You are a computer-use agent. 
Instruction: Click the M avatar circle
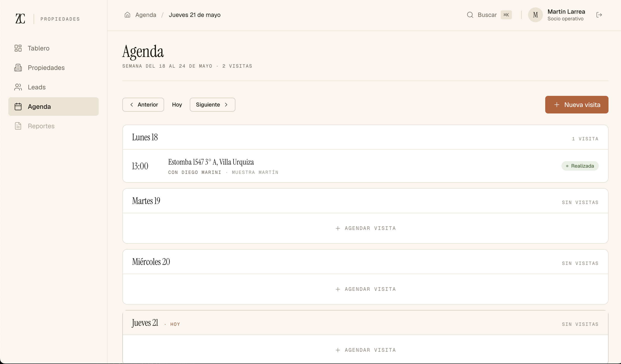[x=535, y=15]
